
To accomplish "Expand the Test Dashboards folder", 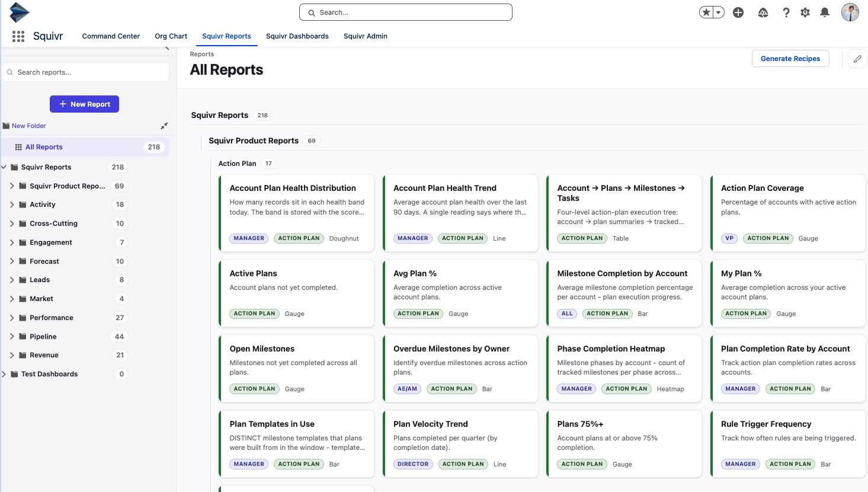I will 4,374.
